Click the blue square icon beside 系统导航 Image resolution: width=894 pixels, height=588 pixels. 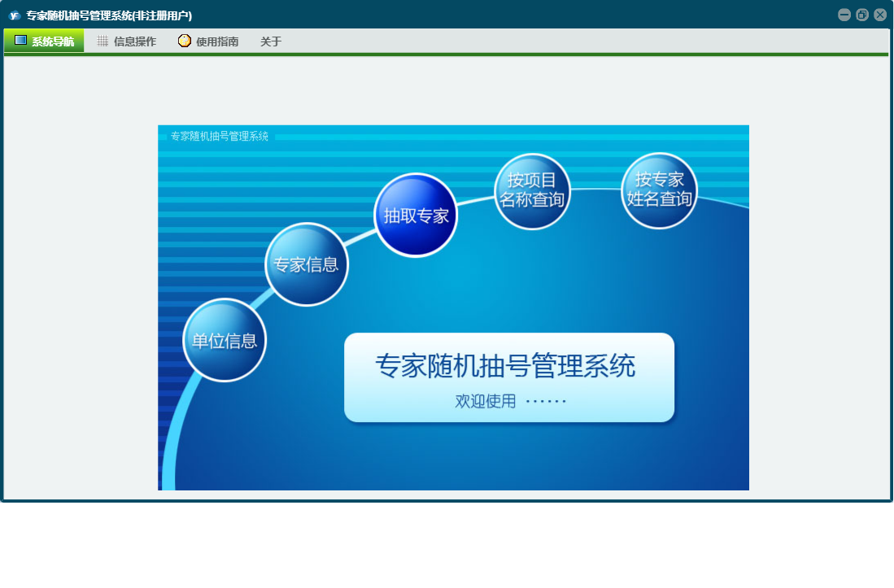tap(20, 40)
